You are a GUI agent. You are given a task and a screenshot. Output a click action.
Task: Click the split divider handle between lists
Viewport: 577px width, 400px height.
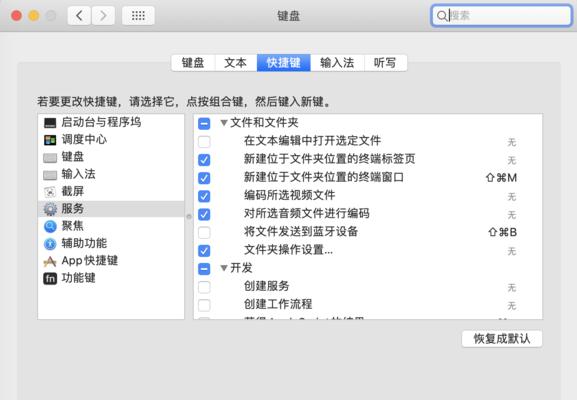(x=189, y=216)
